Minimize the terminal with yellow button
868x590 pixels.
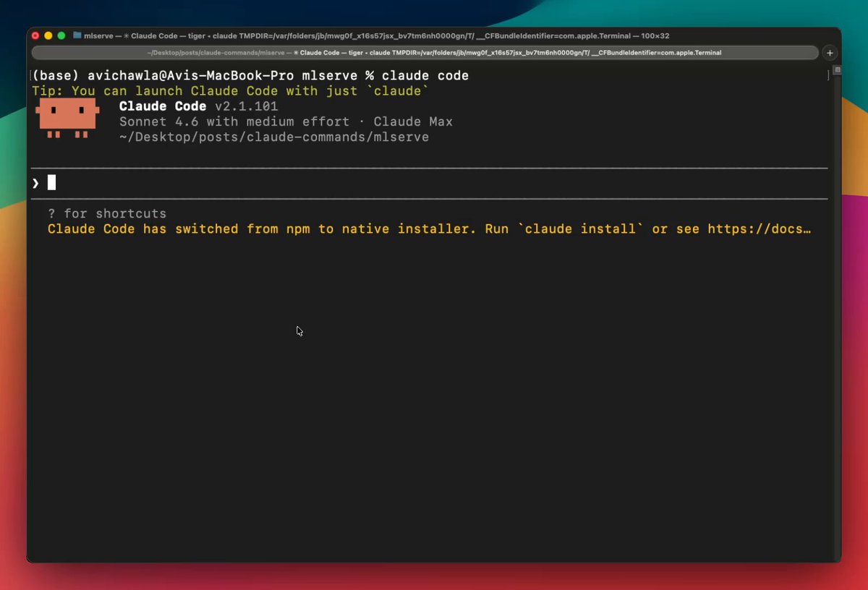(48, 35)
